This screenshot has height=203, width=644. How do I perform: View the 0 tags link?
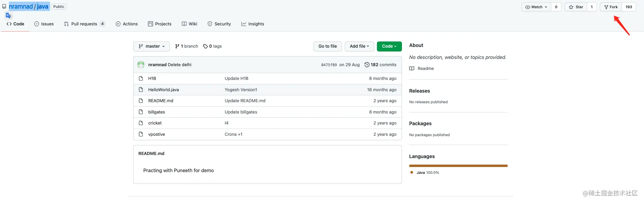[212, 46]
